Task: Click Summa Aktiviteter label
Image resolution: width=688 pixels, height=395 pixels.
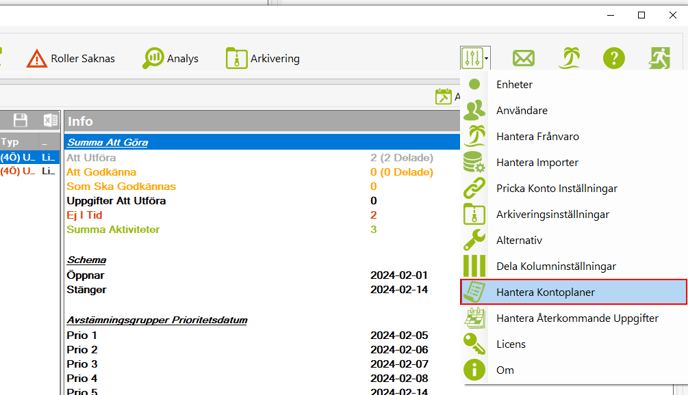Action: (x=113, y=230)
